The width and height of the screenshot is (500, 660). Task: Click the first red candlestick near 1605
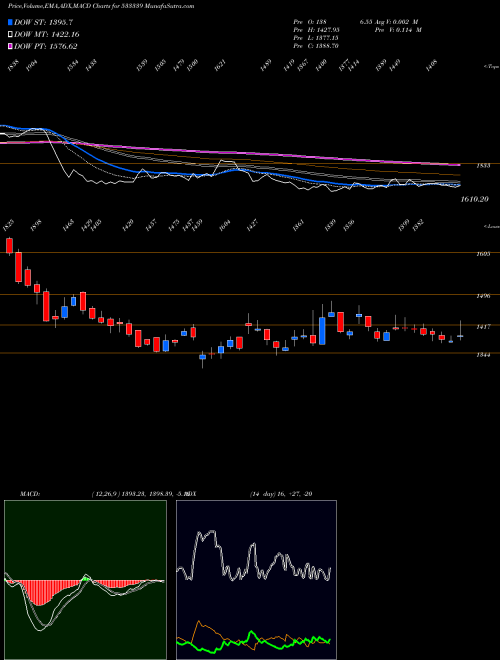pyautogui.click(x=9, y=246)
